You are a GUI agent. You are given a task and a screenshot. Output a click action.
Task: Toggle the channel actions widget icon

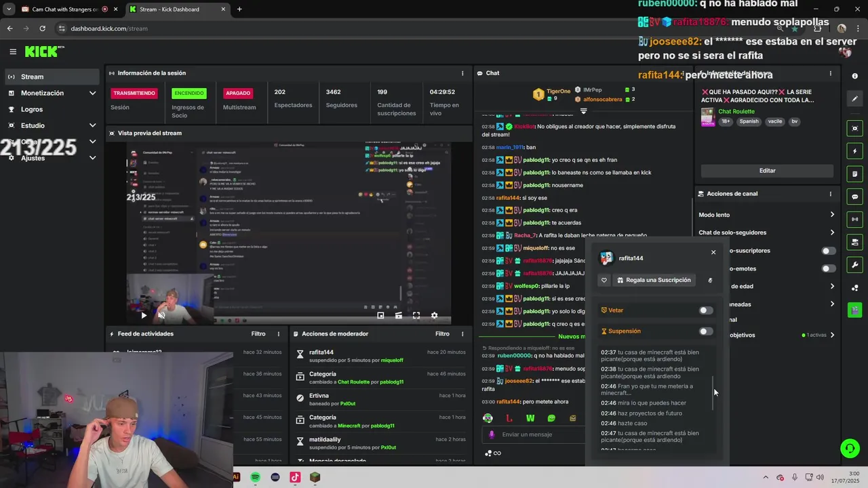pos(855,242)
